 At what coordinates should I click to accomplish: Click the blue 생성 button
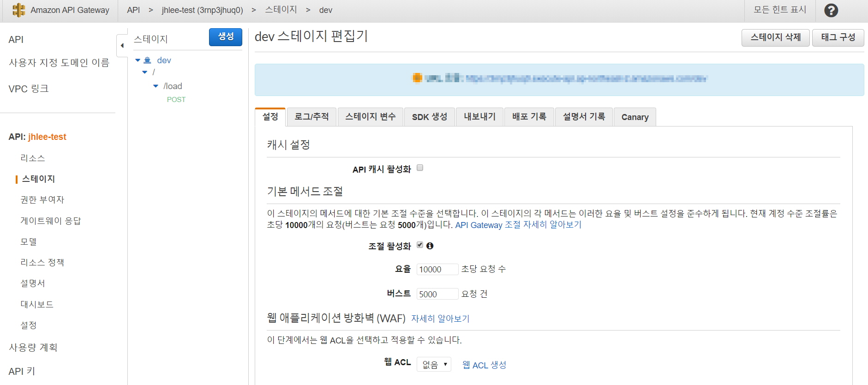tap(226, 37)
